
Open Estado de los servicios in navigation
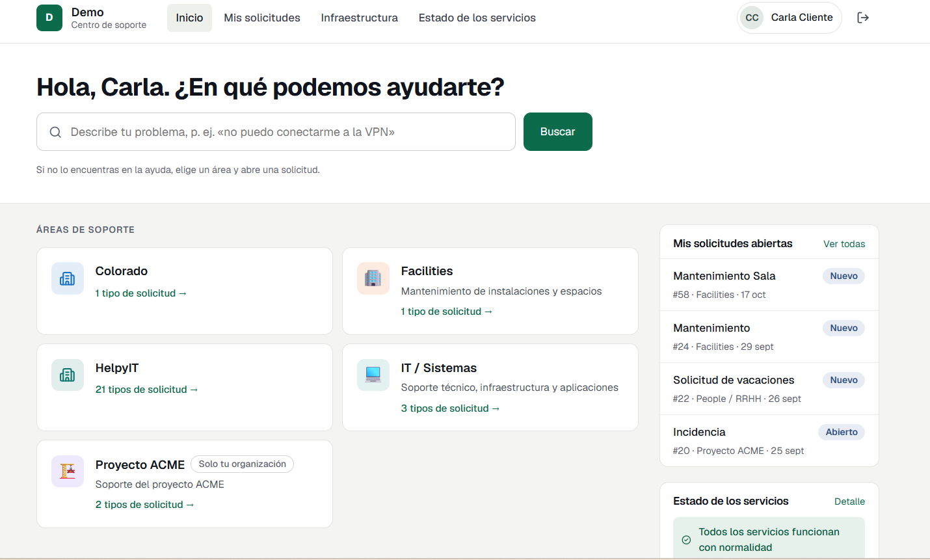477,18
